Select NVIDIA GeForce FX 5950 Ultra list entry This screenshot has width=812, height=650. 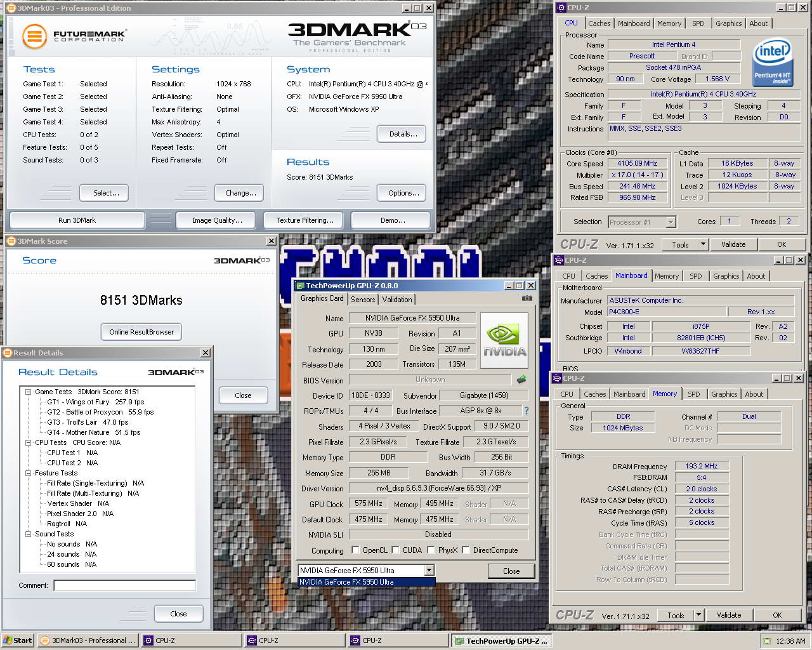click(367, 582)
